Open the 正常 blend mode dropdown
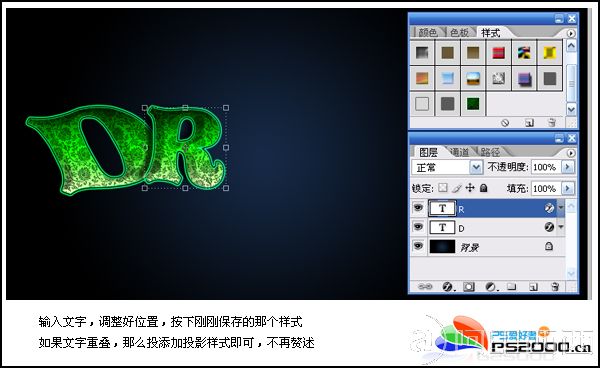Image resolution: width=600 pixels, height=368 pixels. click(x=447, y=168)
